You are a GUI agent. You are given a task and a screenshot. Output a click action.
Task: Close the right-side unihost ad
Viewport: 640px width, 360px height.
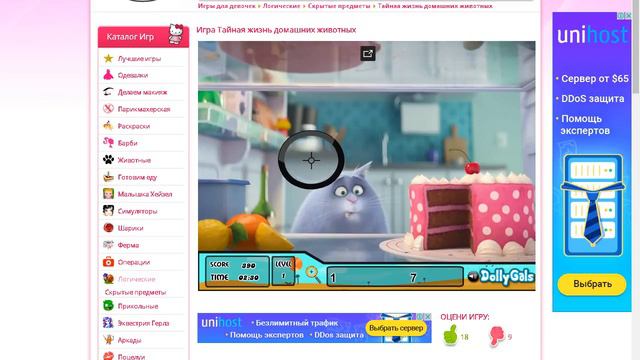pyautogui.click(x=628, y=16)
